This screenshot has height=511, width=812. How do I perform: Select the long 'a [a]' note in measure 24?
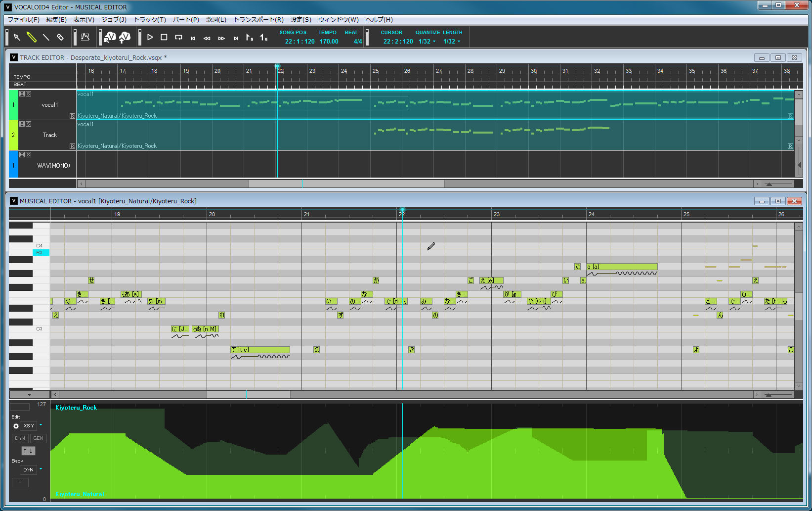point(622,267)
